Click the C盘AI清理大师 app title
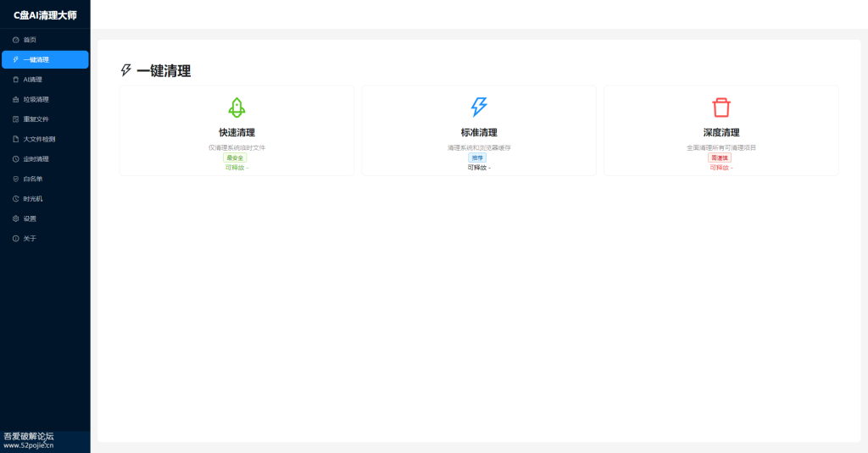 tap(45, 14)
